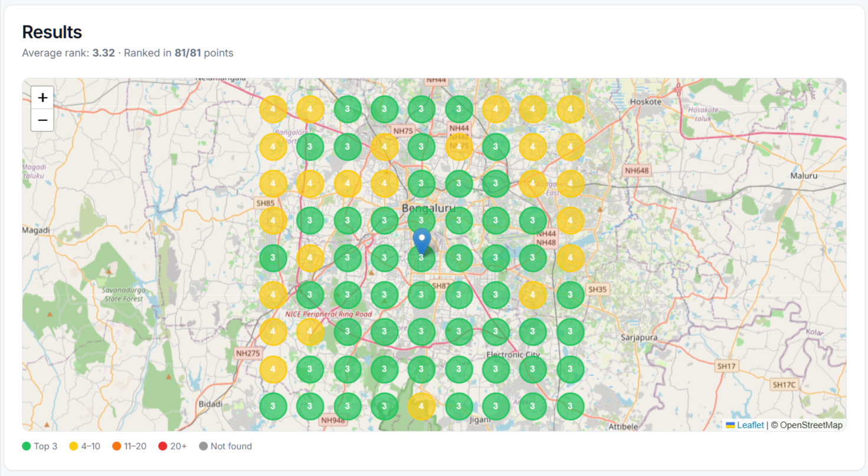Screen dimensions: 868x476
Task: Click the OpenStreetMap attribution text
Action: 807,425
